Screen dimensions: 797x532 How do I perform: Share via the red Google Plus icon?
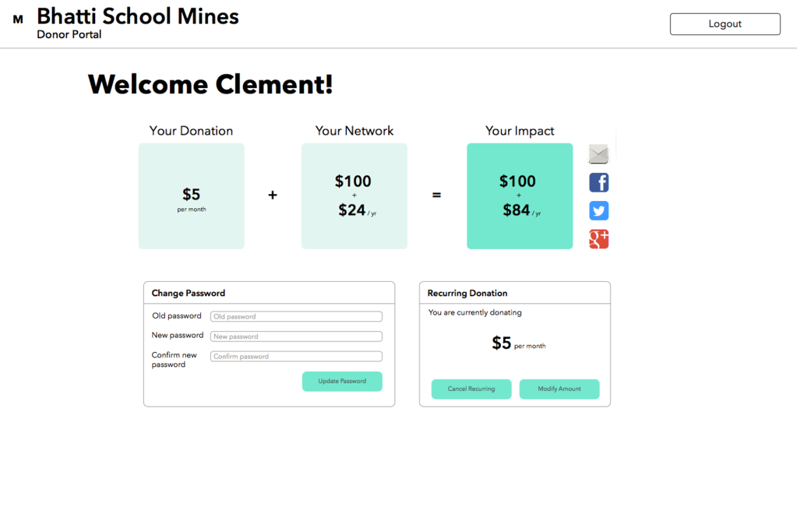(599, 239)
